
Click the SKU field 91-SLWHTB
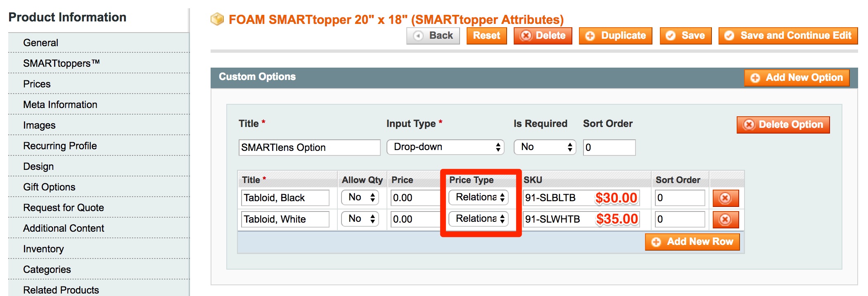581,219
